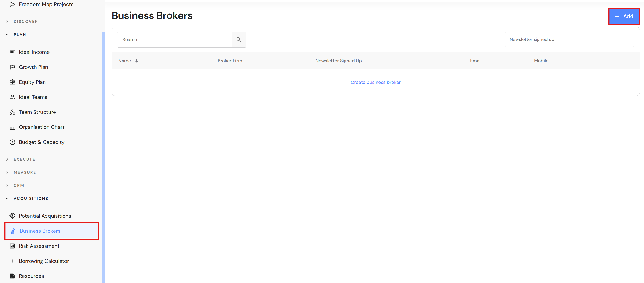The width and height of the screenshot is (644, 283).
Task: Collapse the Plan section
Action: pos(7,35)
